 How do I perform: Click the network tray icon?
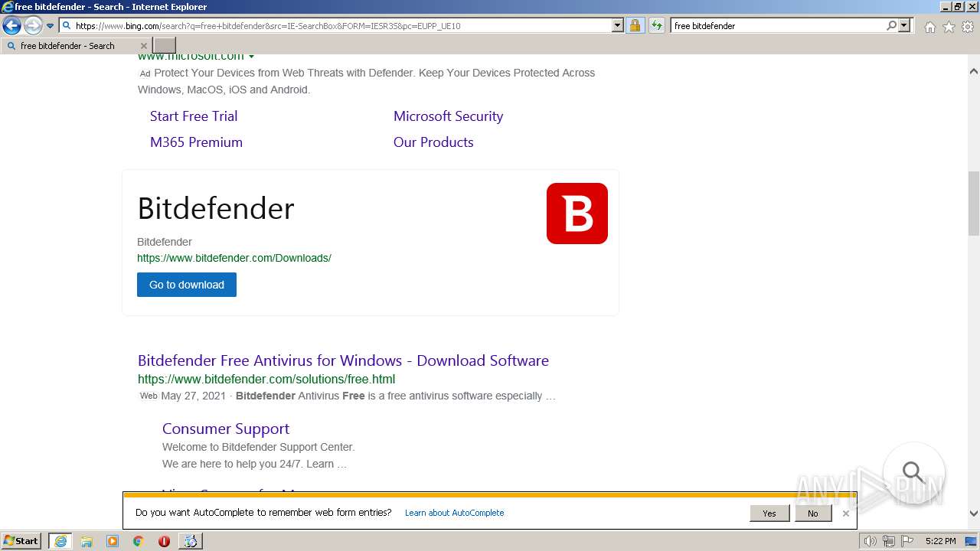coord(889,541)
